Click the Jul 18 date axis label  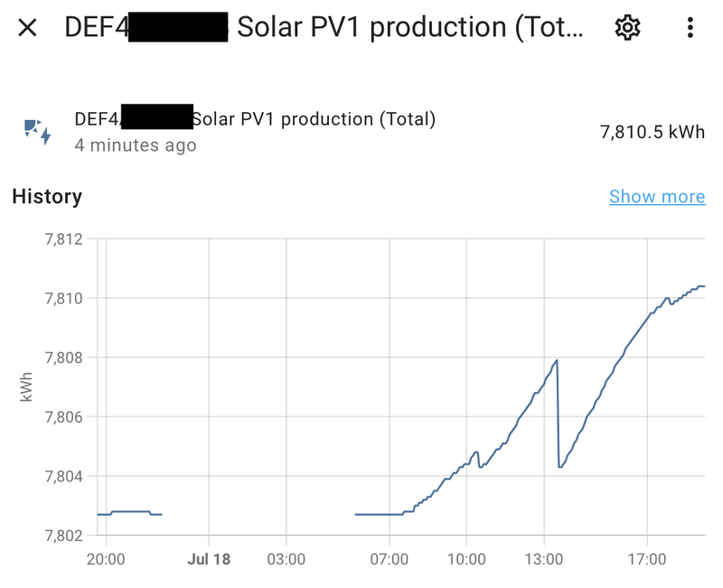tap(209, 560)
